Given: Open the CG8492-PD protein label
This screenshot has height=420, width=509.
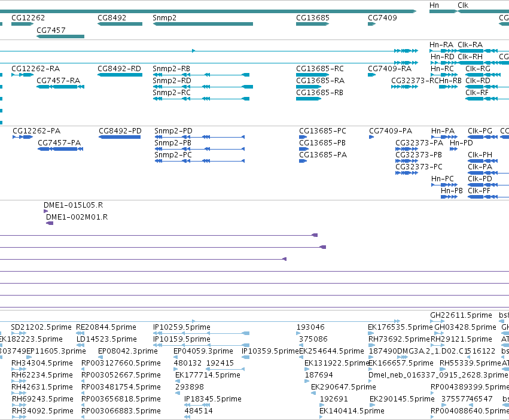Looking at the screenshot, I should (120, 131).
